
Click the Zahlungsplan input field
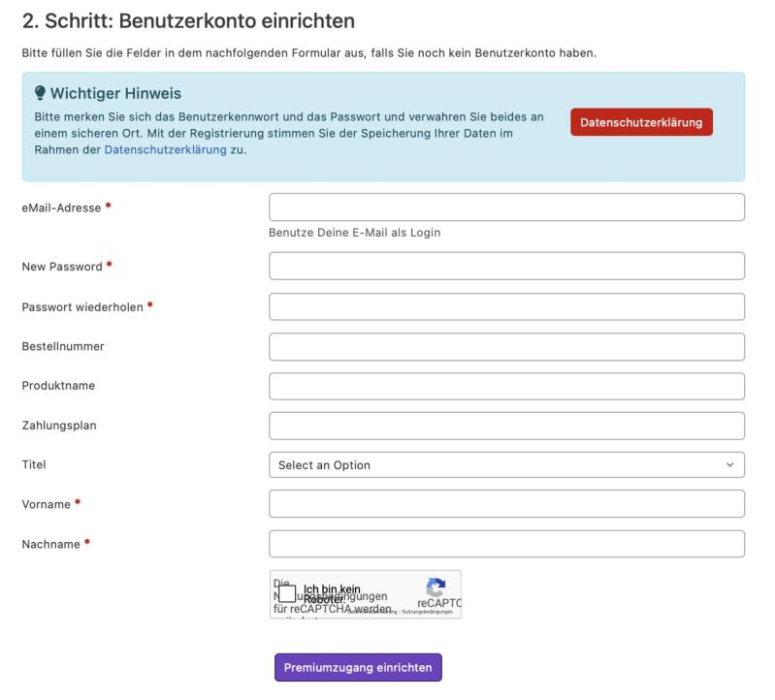click(x=506, y=426)
